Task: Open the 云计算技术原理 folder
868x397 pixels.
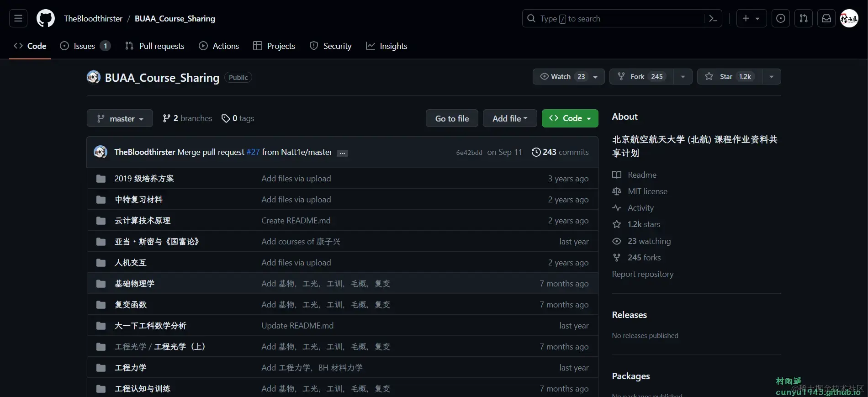Action: (x=142, y=221)
